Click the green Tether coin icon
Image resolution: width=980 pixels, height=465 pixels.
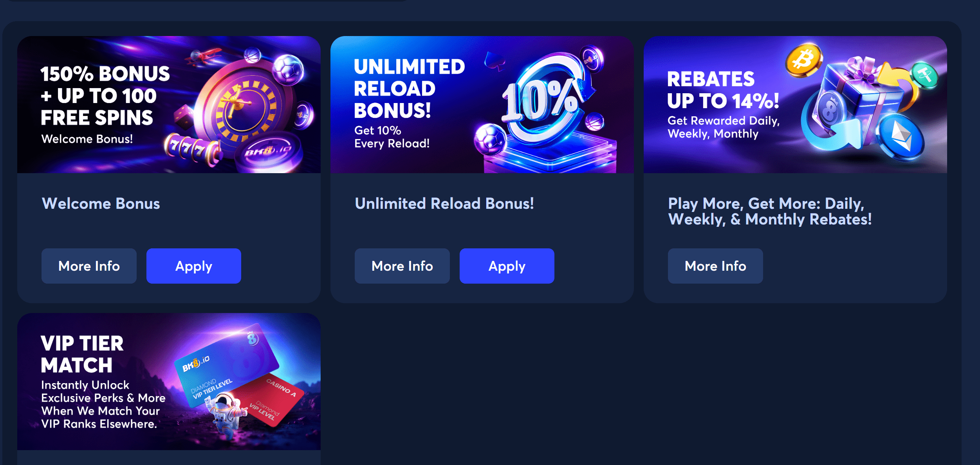(925, 75)
